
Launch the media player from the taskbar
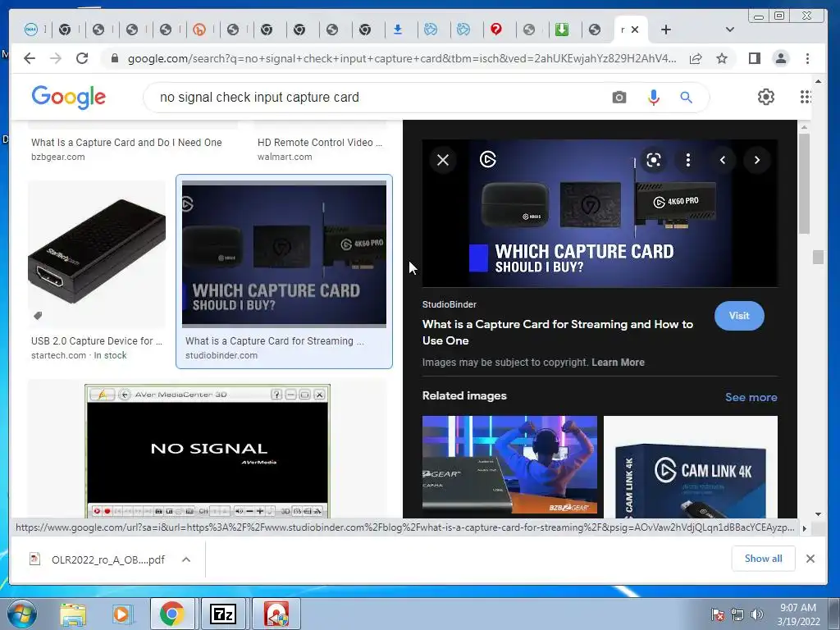[x=121, y=614]
